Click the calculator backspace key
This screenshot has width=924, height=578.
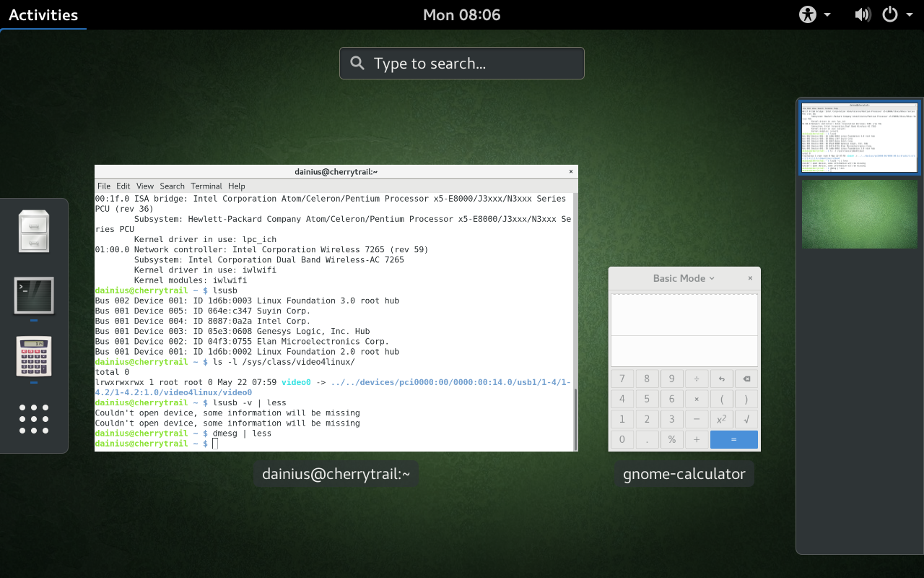click(746, 379)
